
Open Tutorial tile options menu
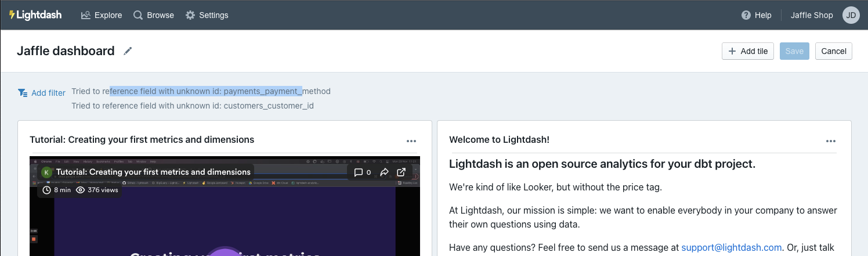(x=411, y=141)
